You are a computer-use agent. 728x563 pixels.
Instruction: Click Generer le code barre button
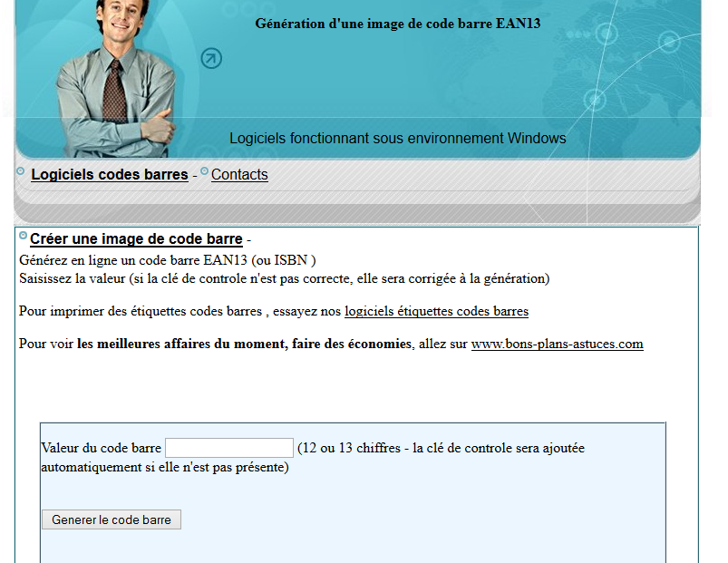tap(112, 519)
